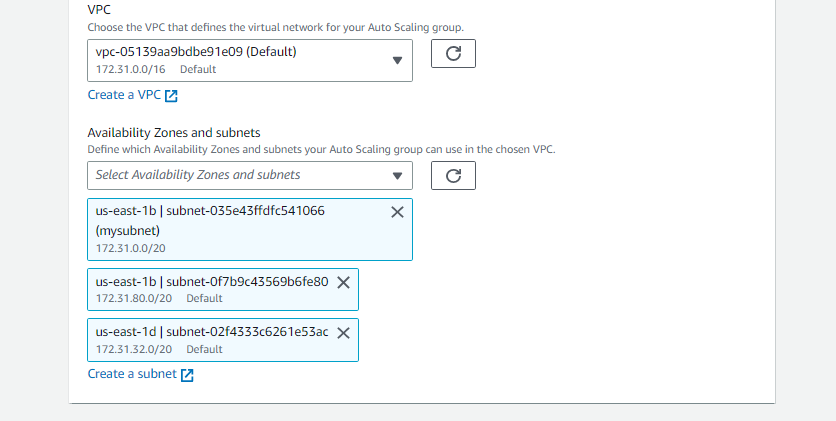The width and height of the screenshot is (836, 421).
Task: Click the VPC section heading
Action: pyautogui.click(x=99, y=10)
